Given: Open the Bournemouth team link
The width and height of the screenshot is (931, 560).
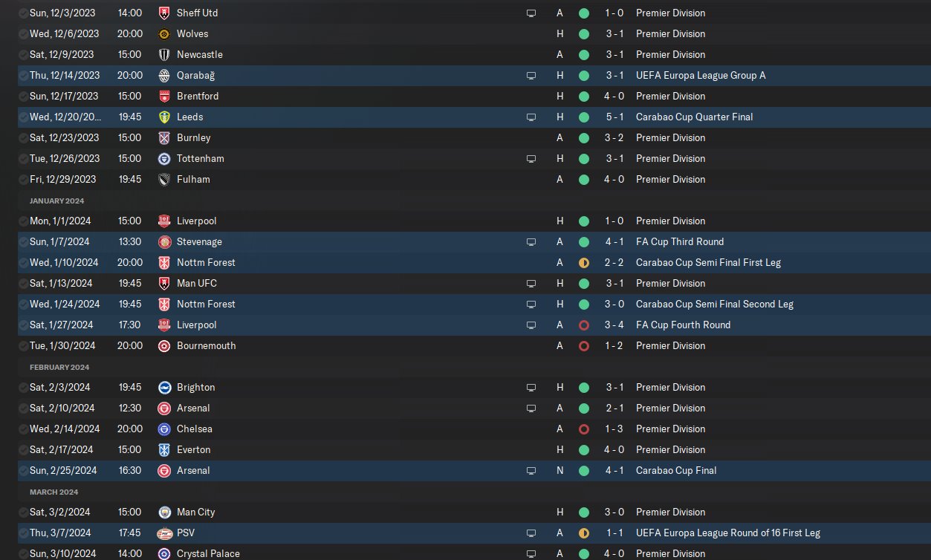Looking at the screenshot, I should pos(206,345).
